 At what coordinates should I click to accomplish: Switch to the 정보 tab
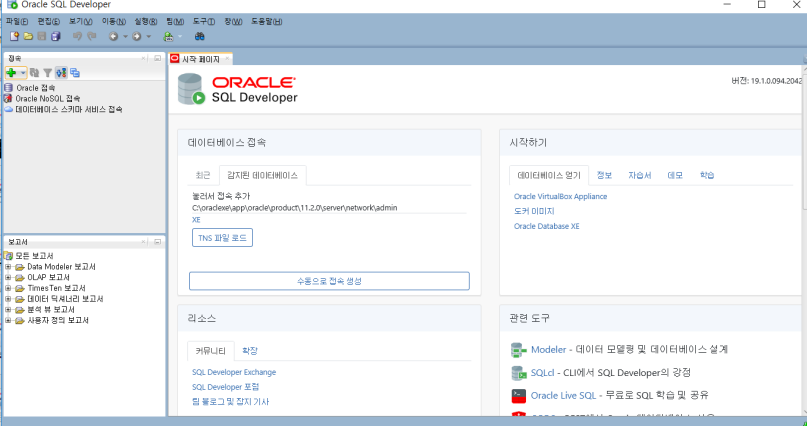pos(604,175)
